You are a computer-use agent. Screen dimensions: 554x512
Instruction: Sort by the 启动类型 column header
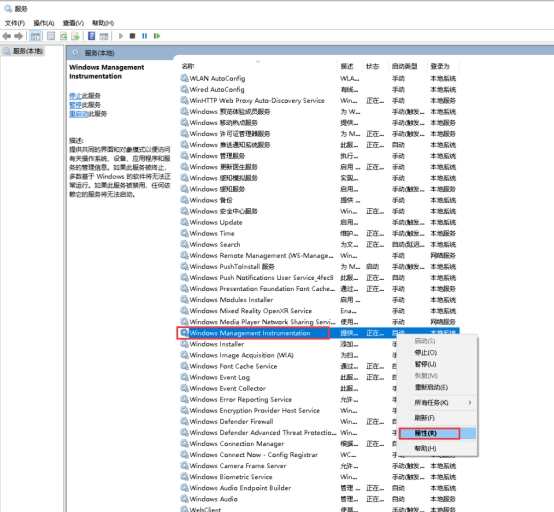pyautogui.click(x=408, y=66)
